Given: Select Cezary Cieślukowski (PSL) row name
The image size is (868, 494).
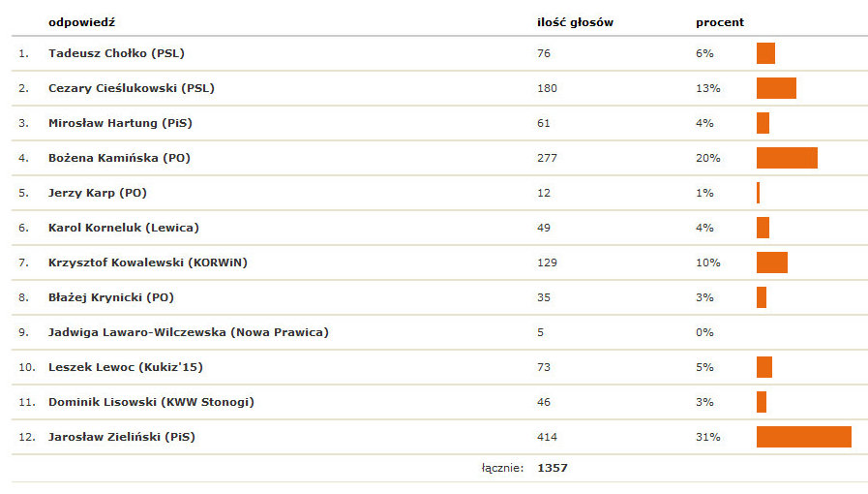Looking at the screenshot, I should click(131, 88).
